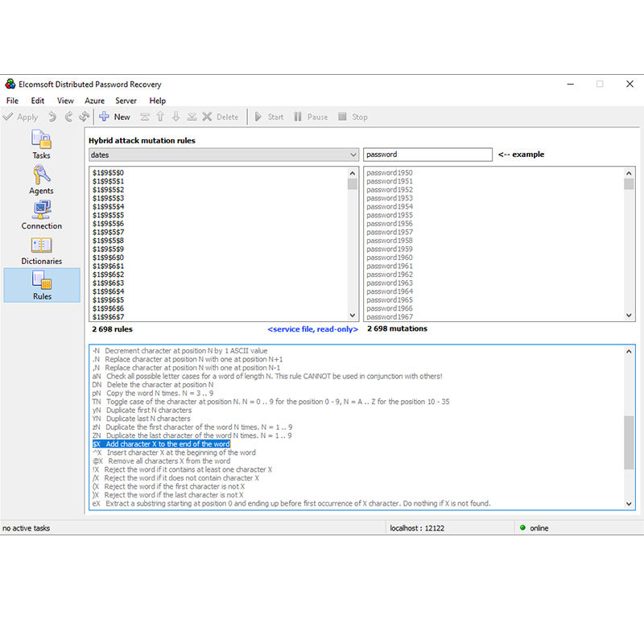The image size is (644, 644).
Task: Open the Azure menu
Action: (x=94, y=101)
